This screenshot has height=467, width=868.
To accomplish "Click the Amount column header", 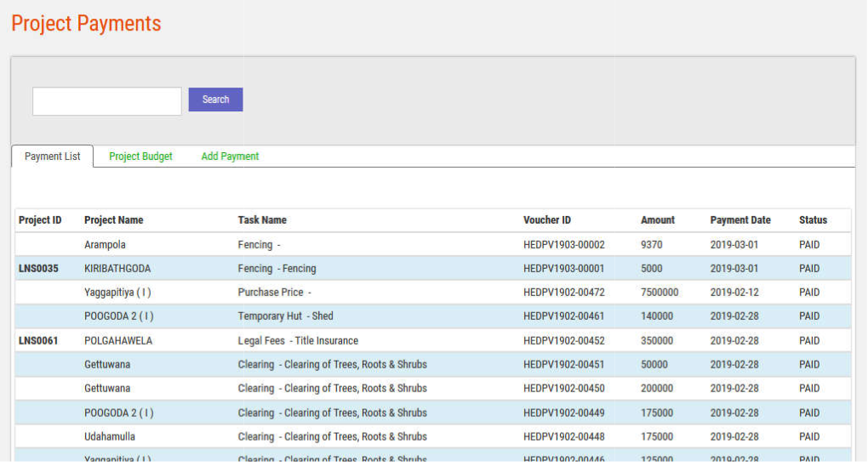I will pyautogui.click(x=657, y=220).
